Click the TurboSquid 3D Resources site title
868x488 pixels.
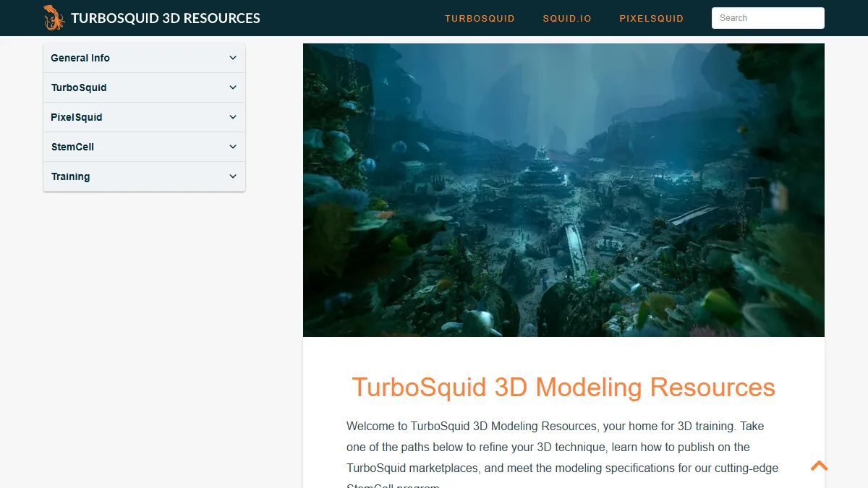pyautogui.click(x=166, y=18)
